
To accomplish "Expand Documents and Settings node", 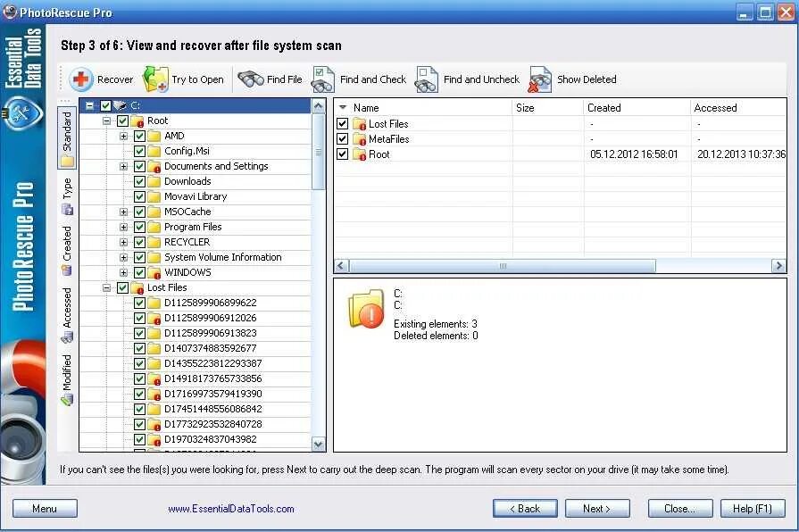I will [123, 167].
